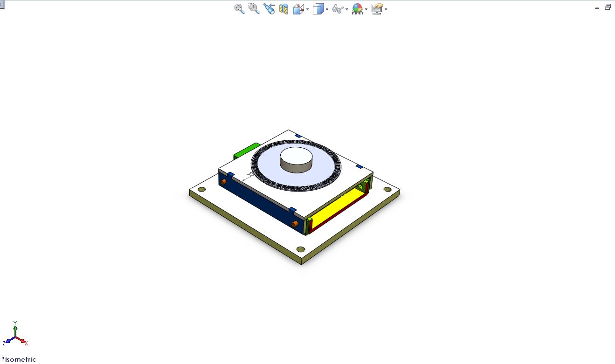Select the Zoom to Area tool
Screen dimensions: 615x364
pyautogui.click(x=254, y=8)
